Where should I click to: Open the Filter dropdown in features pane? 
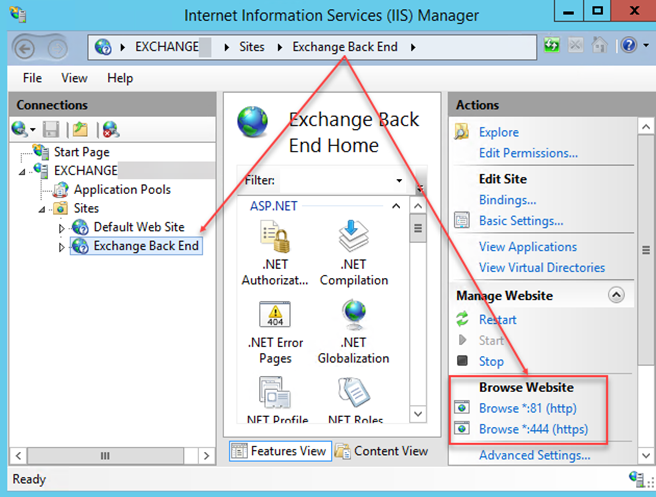(399, 180)
